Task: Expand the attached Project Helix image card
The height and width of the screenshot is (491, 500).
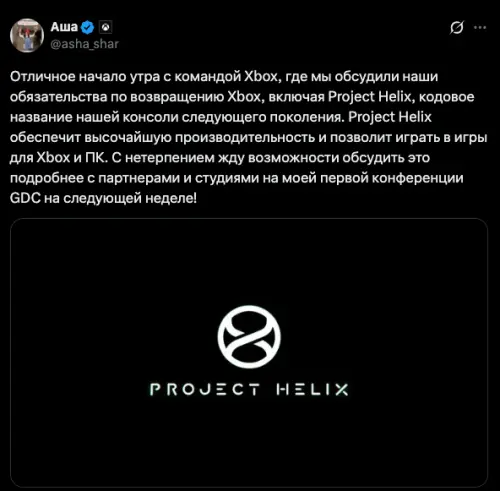Action: pyautogui.click(x=249, y=353)
